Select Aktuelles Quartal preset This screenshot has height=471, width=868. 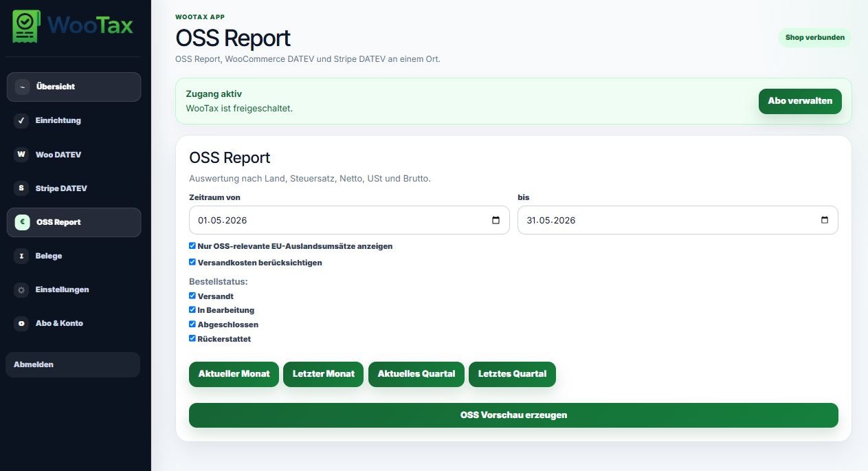416,374
